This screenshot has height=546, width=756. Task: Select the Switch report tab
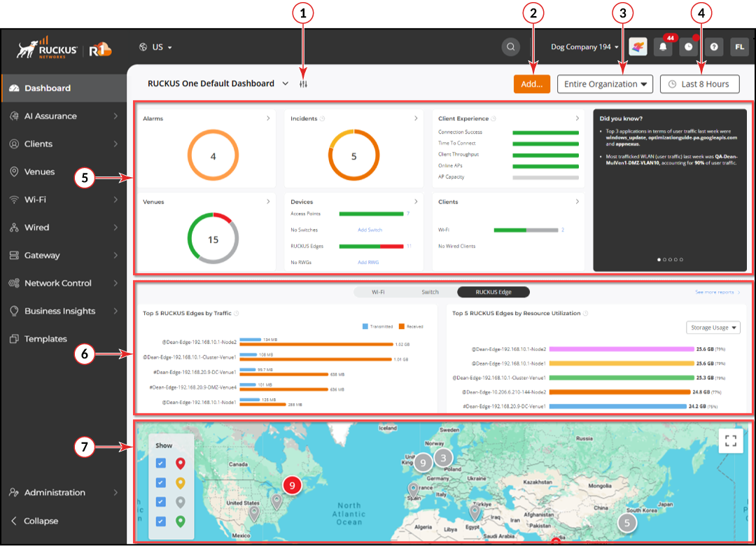click(430, 292)
